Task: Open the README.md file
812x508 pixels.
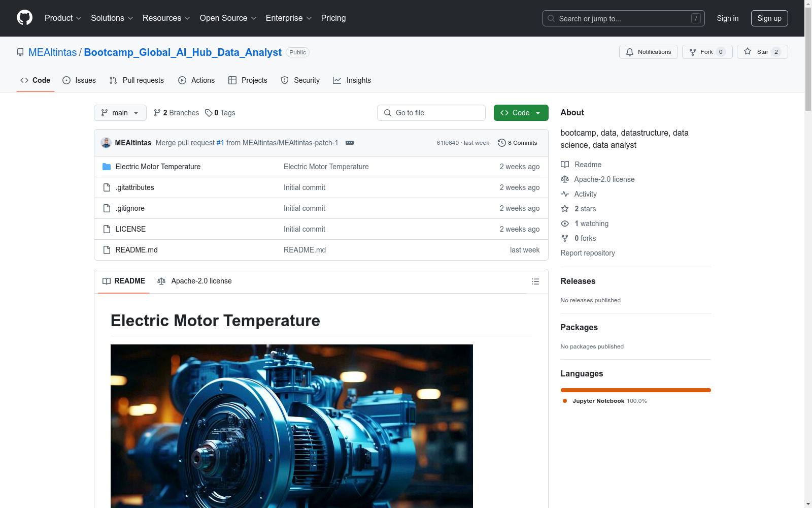Action: click(x=137, y=250)
